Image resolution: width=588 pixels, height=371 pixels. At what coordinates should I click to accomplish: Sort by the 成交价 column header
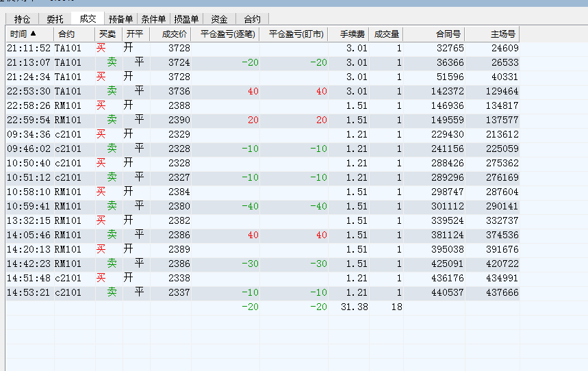(x=174, y=34)
